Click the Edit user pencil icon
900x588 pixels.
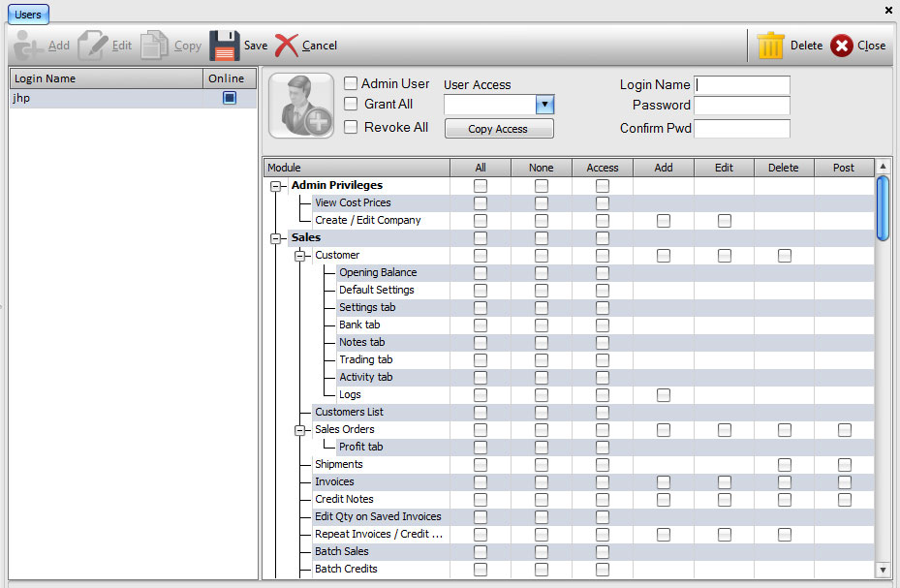tap(92, 46)
